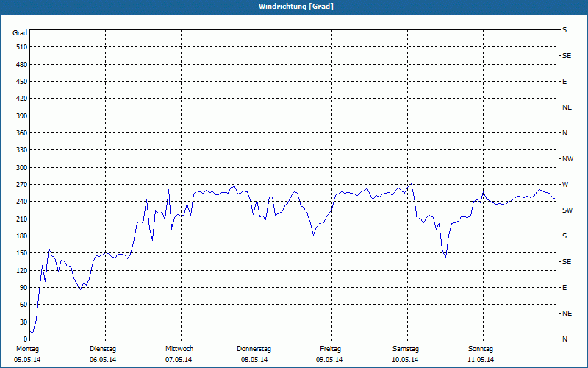Viewport: 588px width, 368px height.
Task: Pick the date 08.05.14
Action: (254, 360)
